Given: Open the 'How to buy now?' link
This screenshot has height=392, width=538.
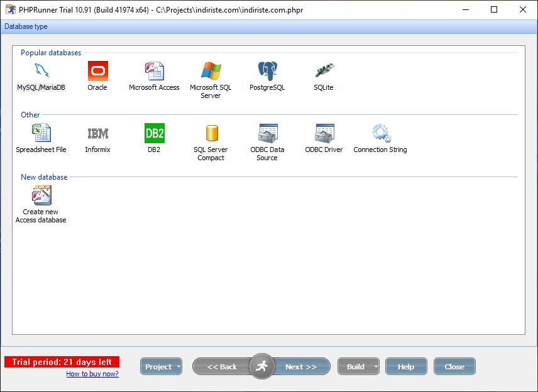Looking at the screenshot, I should coord(92,374).
